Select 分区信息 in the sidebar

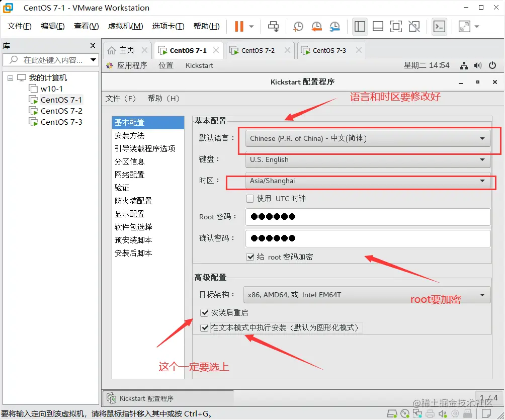[x=148, y=161]
